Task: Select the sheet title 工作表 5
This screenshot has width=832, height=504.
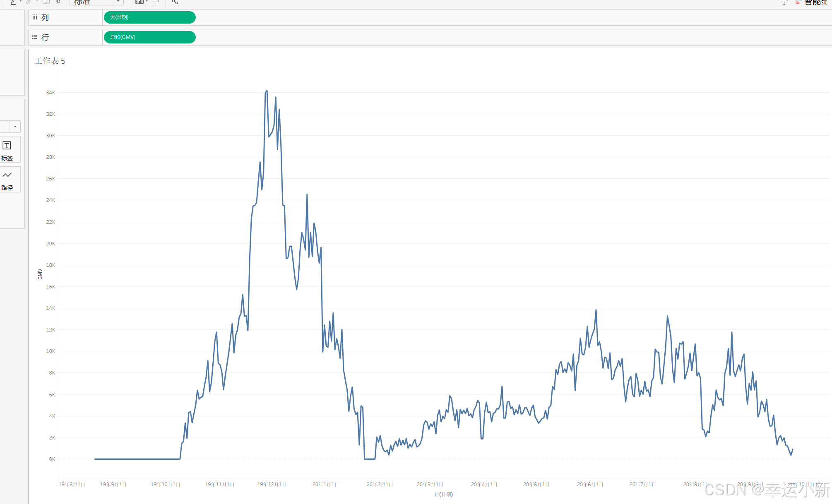Action: click(50, 61)
